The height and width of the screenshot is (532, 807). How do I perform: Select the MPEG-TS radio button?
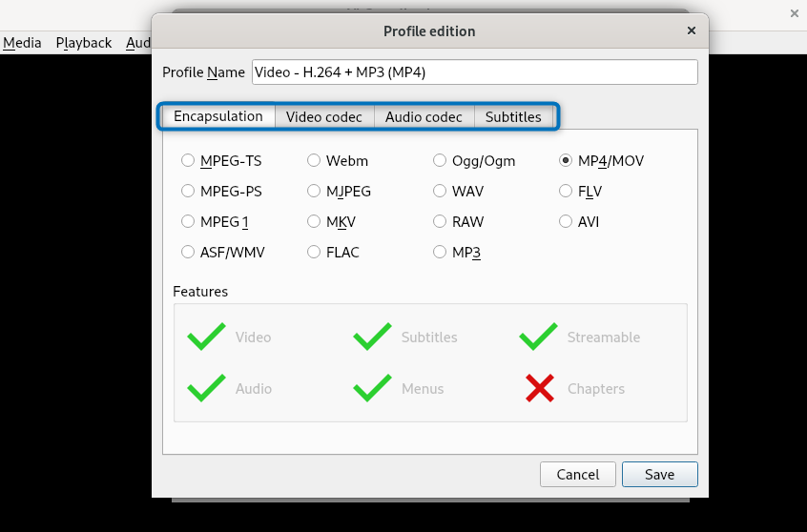188,161
